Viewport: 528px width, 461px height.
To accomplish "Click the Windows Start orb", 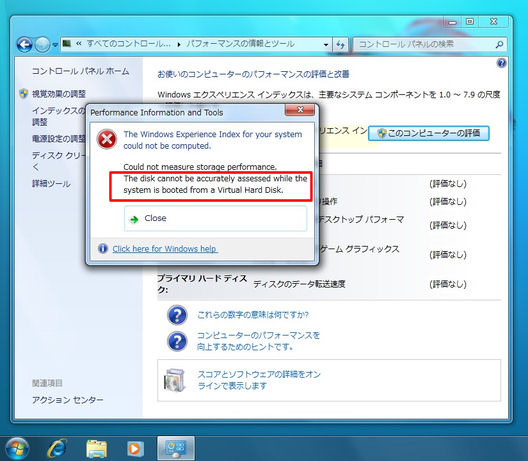I will (x=17, y=449).
